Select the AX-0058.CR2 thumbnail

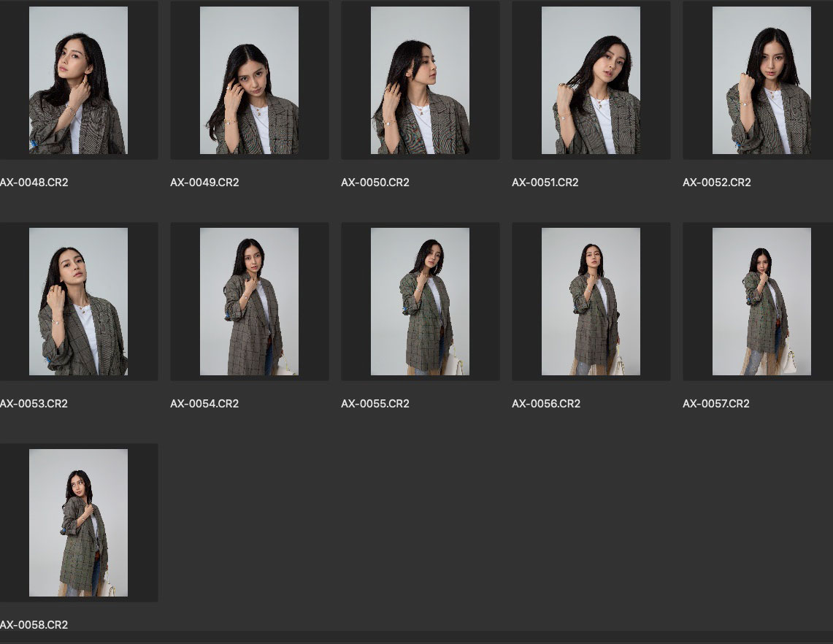78,523
